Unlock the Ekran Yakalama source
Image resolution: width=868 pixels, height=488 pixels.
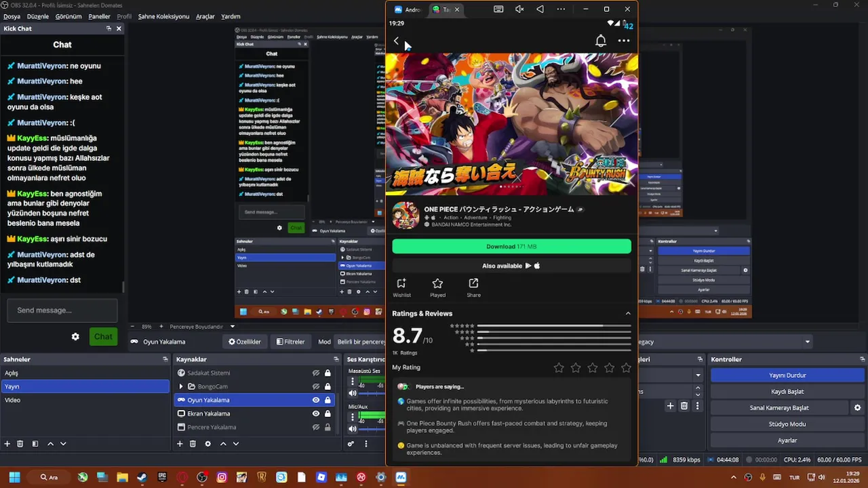pos(328,413)
